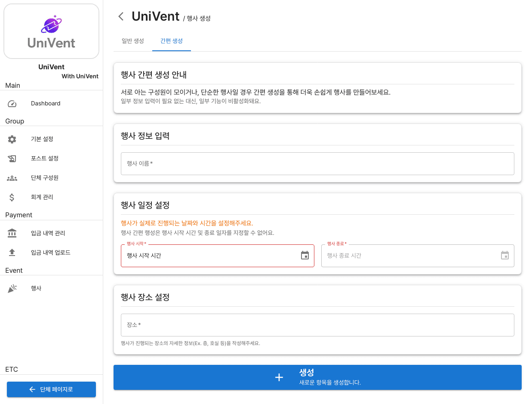Open the calendar picker for 행사 종료

[x=505, y=256]
